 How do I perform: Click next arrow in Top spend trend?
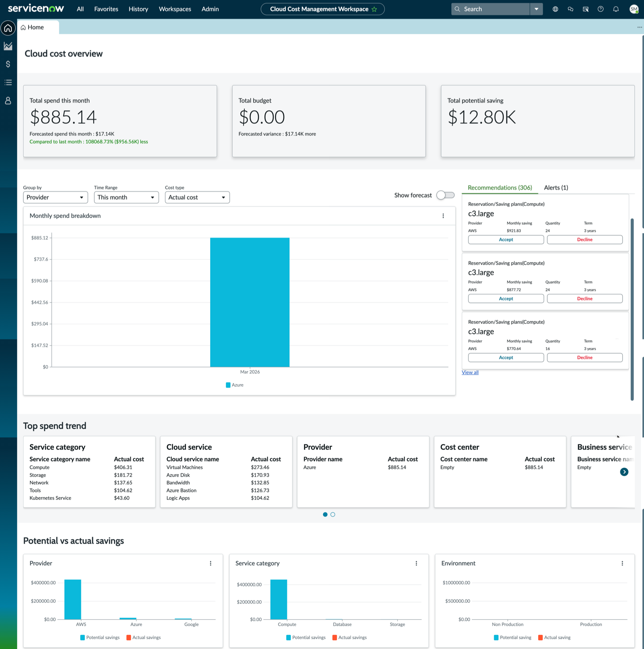(x=624, y=472)
